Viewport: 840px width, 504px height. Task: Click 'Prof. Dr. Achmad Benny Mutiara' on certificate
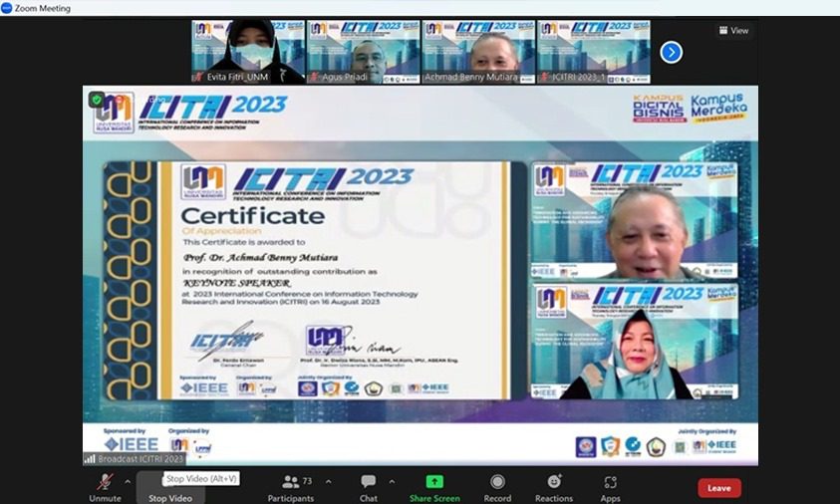260,258
